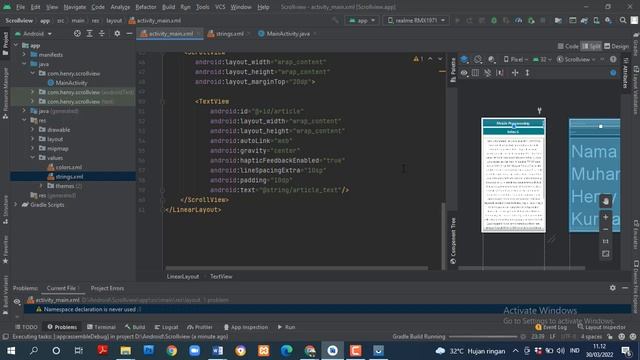Screen dimensions: 640x360
Task: Open app run configuration dropdown
Action: click(x=362, y=20)
